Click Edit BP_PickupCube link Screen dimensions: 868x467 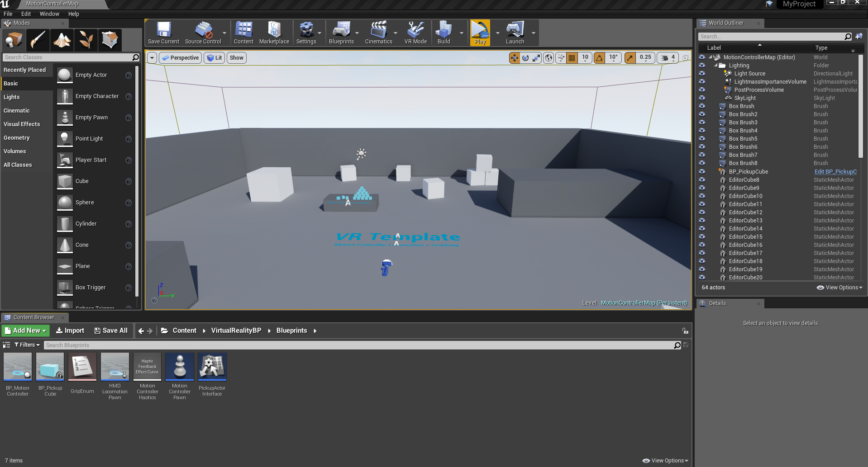(835, 172)
